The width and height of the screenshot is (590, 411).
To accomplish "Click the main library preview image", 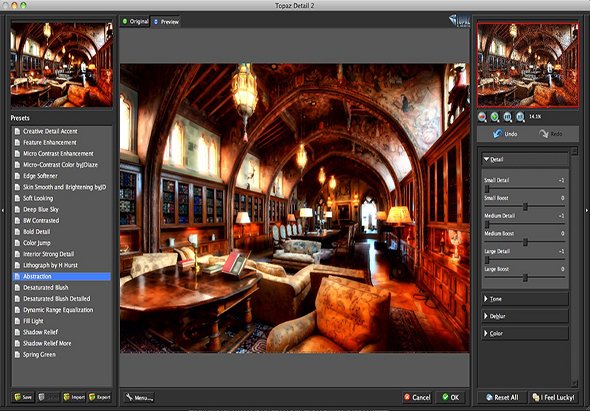I will tap(295, 208).
